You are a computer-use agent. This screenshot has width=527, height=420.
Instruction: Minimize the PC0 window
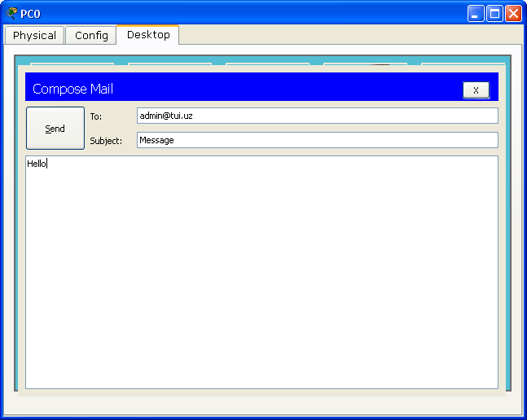(476, 13)
